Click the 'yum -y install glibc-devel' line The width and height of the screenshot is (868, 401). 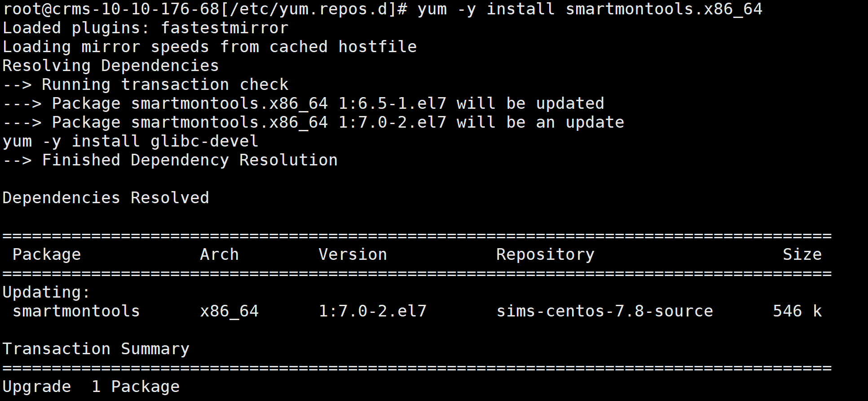pos(131,142)
